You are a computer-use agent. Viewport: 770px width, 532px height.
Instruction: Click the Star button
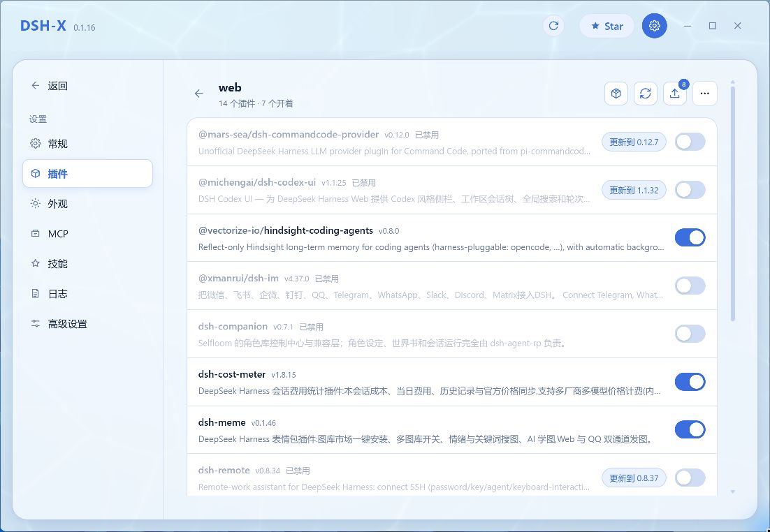tap(607, 26)
